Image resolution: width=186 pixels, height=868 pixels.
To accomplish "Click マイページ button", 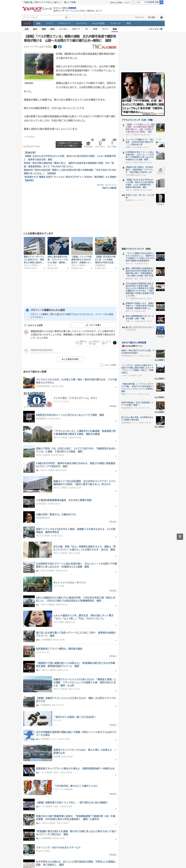I will tap(139, 17).
